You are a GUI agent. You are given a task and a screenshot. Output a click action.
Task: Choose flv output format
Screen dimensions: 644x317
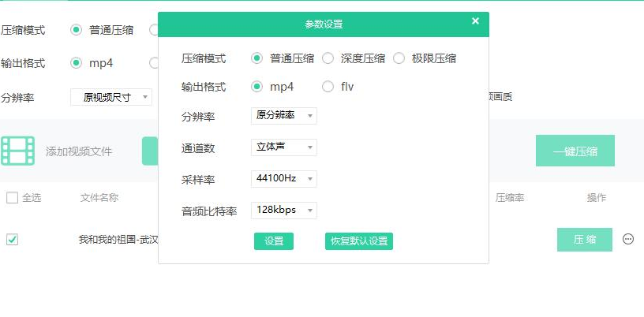328,87
